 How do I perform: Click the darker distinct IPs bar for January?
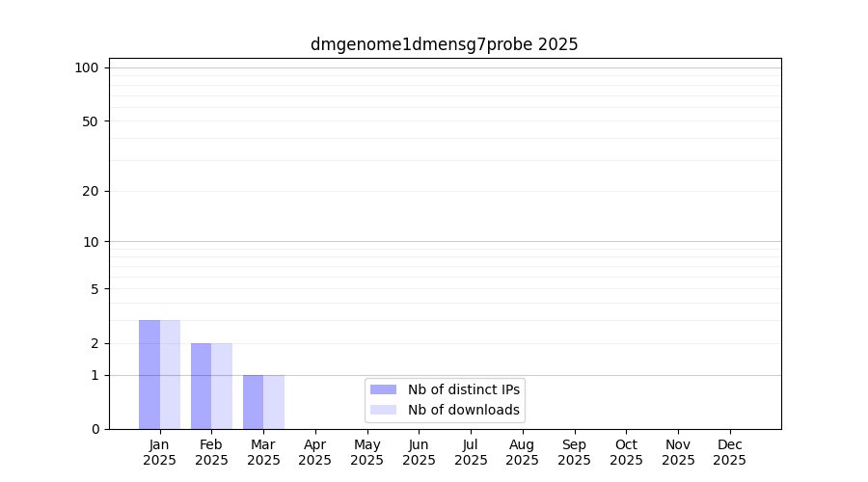(149, 374)
